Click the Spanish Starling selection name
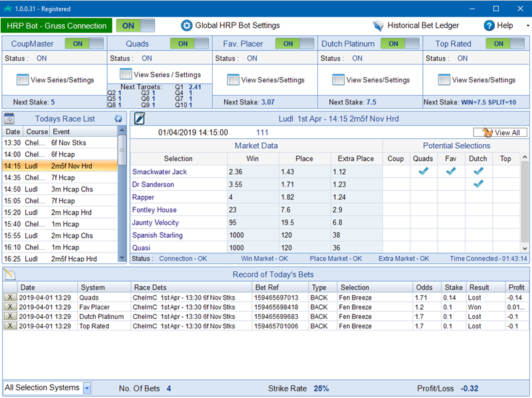 pyautogui.click(x=158, y=235)
